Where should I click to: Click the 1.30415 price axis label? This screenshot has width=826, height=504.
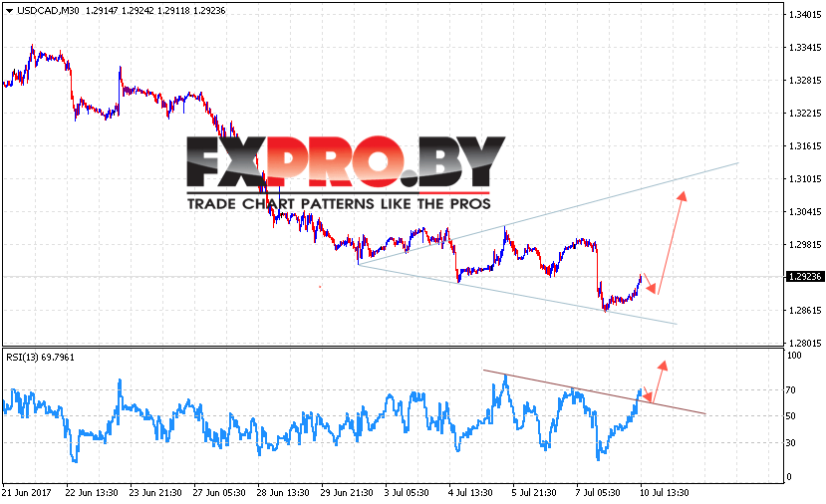805,212
